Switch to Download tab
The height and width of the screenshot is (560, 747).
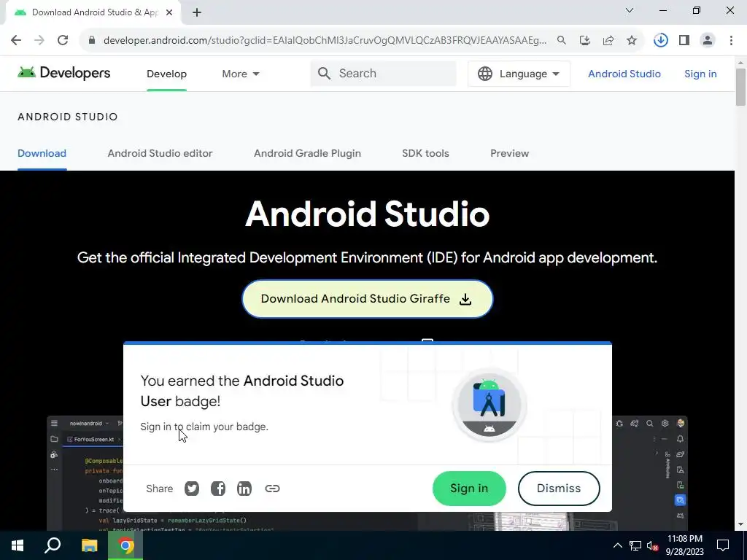(42, 153)
